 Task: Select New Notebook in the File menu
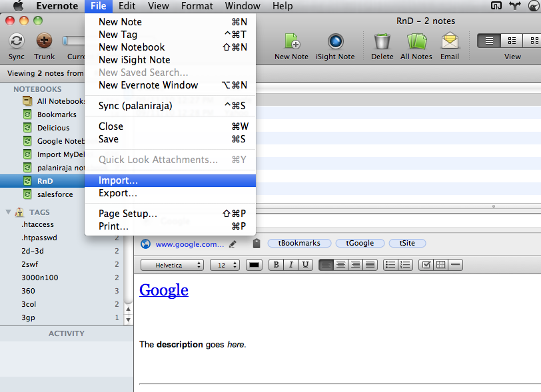click(170, 47)
